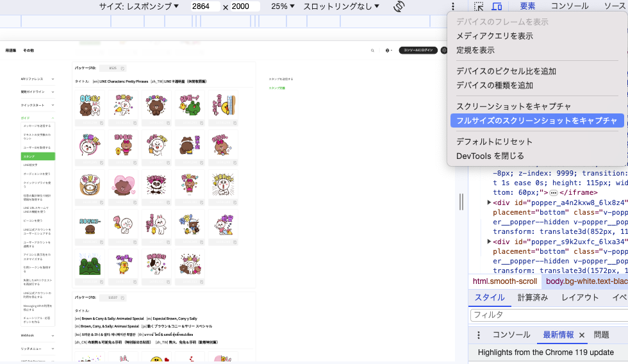The height and width of the screenshot is (364, 628).
Task: Choose デバイスの種類を追加 menu item
Action: point(537,86)
